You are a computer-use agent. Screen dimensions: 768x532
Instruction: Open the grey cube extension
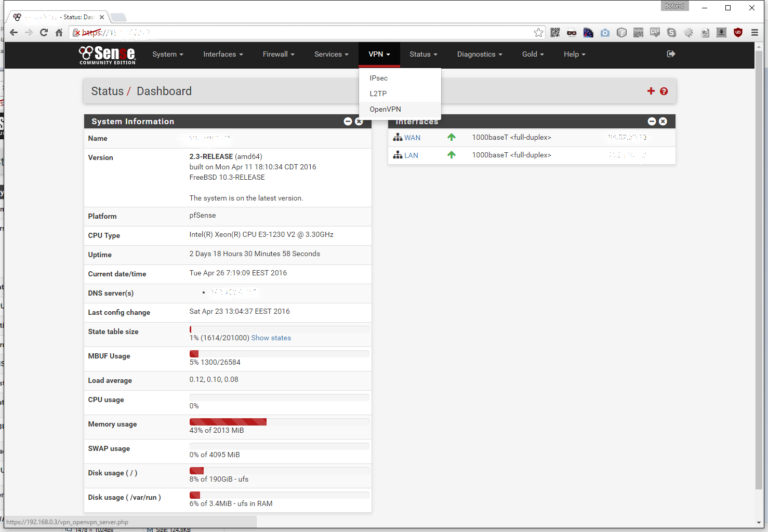click(621, 33)
